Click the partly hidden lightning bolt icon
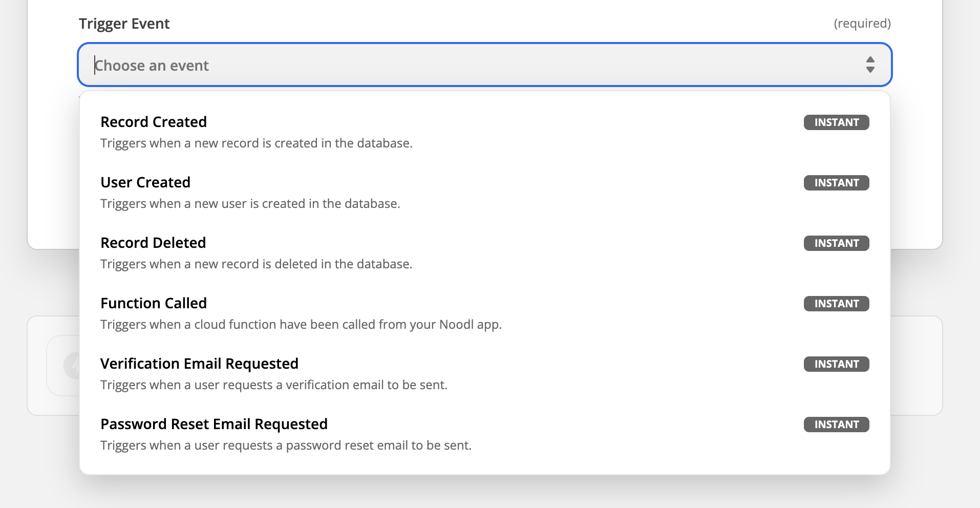This screenshot has height=508, width=980. (72, 366)
